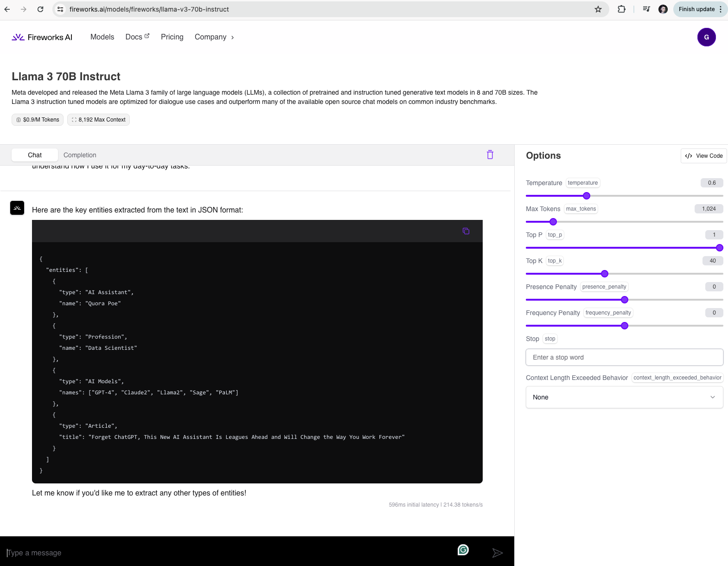728x566 pixels.
Task: Click the Options panel heading
Action: [543, 156]
